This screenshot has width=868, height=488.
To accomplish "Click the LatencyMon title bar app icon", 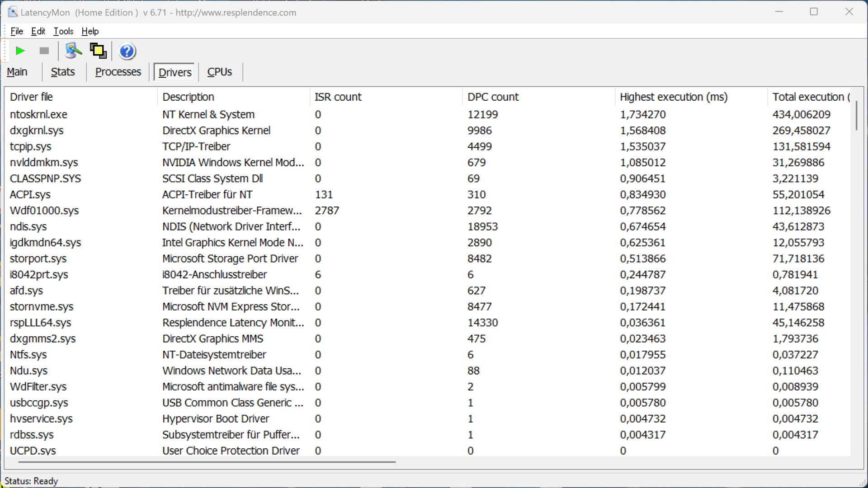I will click(13, 12).
